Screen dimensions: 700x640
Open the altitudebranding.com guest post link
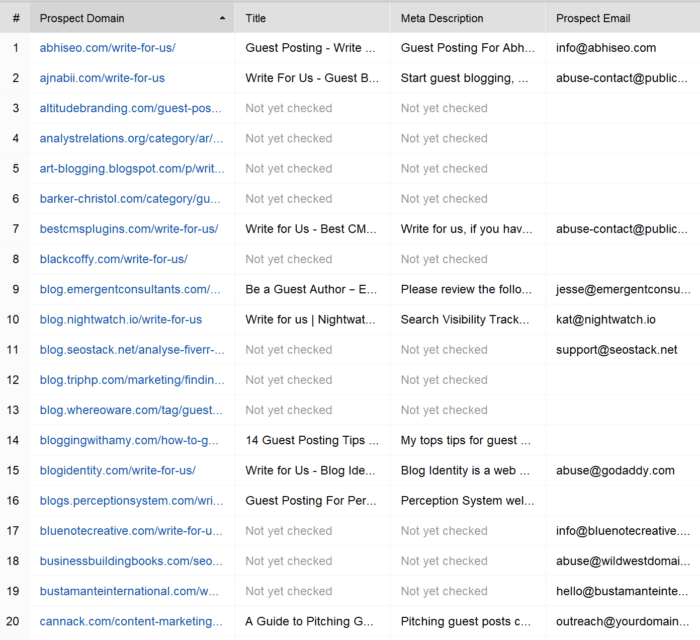(130, 108)
